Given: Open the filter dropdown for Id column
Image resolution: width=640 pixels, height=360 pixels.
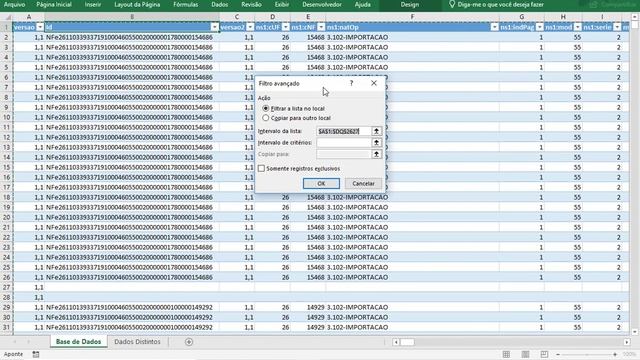Looking at the screenshot, I should [x=215, y=27].
